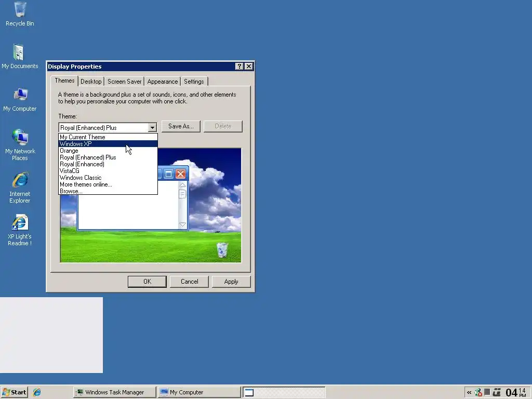
Task: Choose Royal (Enhanced) Plus in the list
Action: 108,157
